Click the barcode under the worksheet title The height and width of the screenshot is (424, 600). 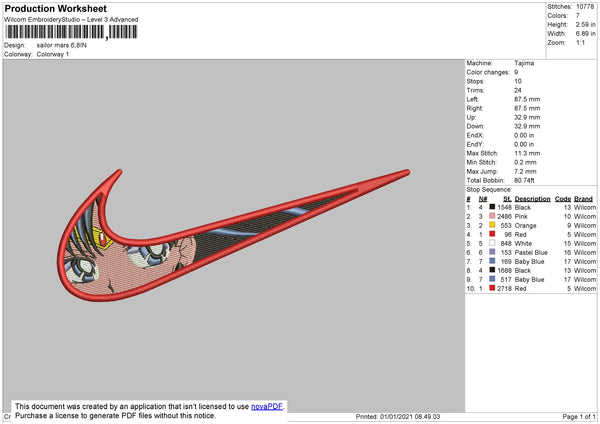[71, 32]
